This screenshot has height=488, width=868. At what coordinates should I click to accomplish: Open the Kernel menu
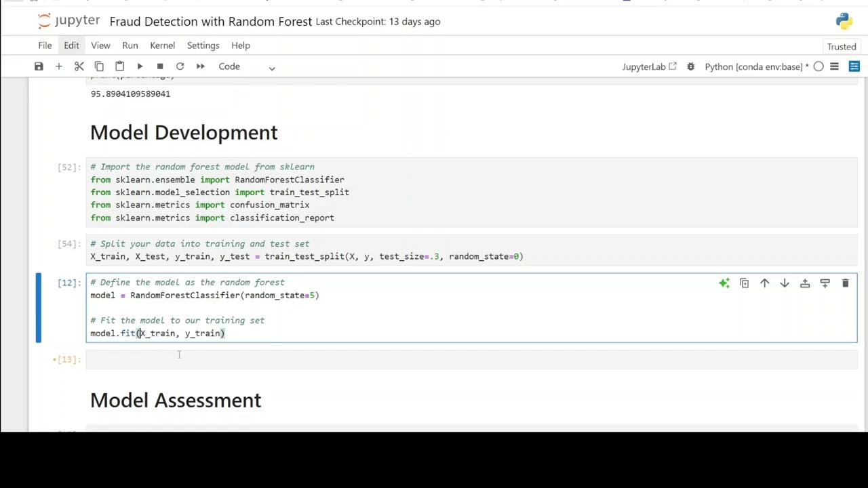coord(162,45)
